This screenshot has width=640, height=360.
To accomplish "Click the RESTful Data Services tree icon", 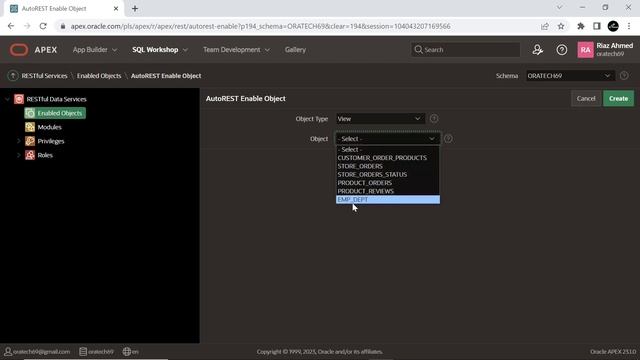I will [x=19, y=99].
